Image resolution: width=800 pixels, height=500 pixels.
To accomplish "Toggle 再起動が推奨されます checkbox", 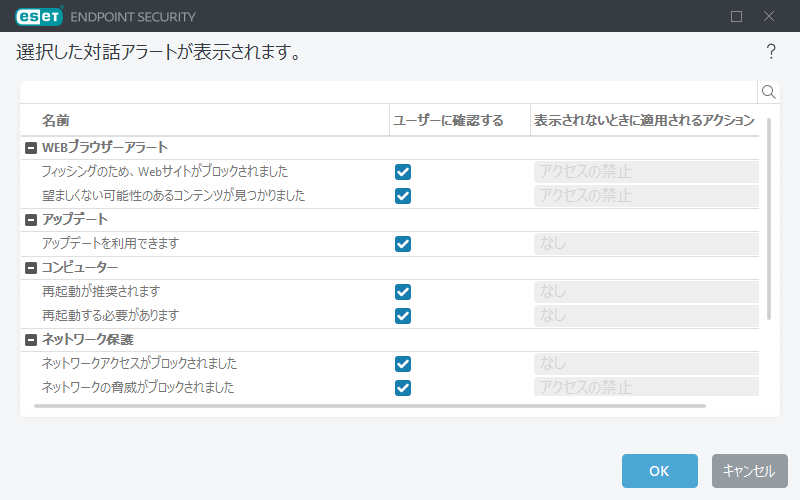I will [x=403, y=292].
